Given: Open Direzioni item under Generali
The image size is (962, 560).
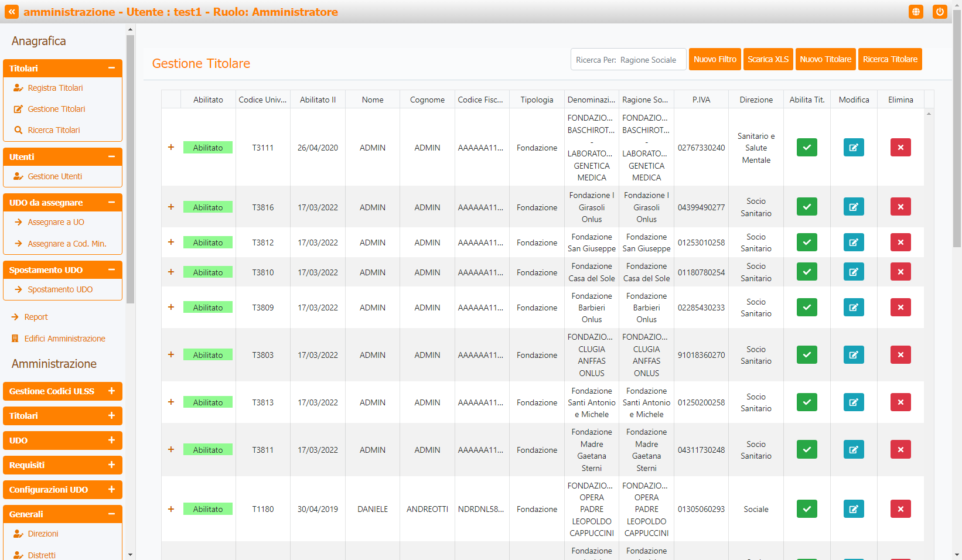Looking at the screenshot, I should pyautogui.click(x=43, y=534).
